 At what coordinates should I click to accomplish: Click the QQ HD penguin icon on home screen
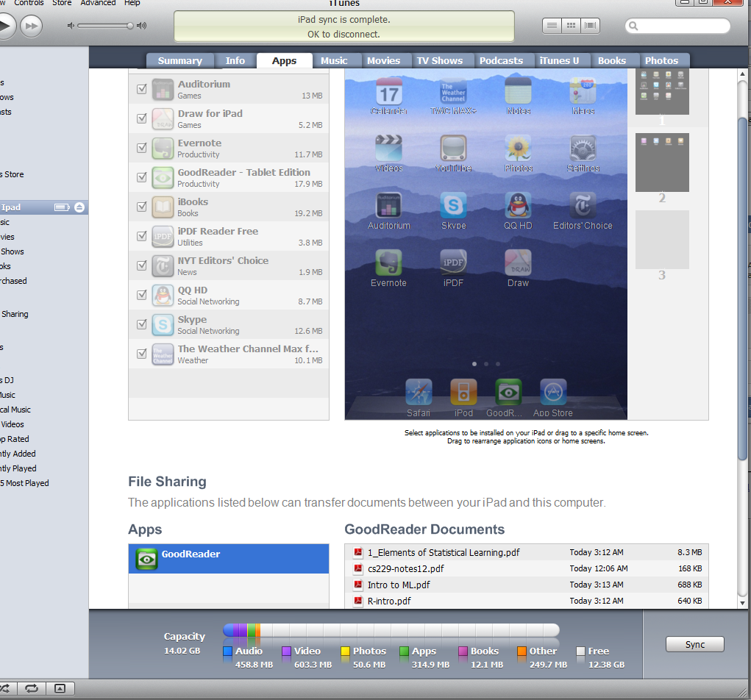pos(518,205)
